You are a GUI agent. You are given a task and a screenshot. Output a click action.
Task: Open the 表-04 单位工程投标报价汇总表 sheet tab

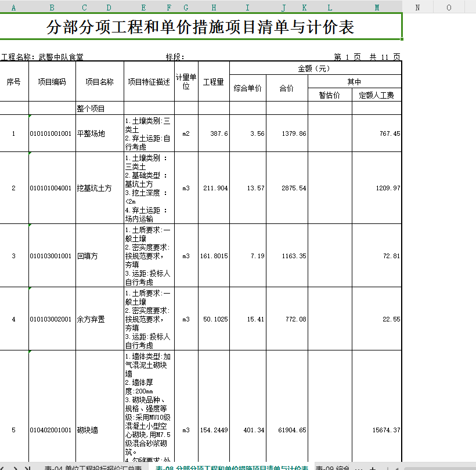point(93,468)
